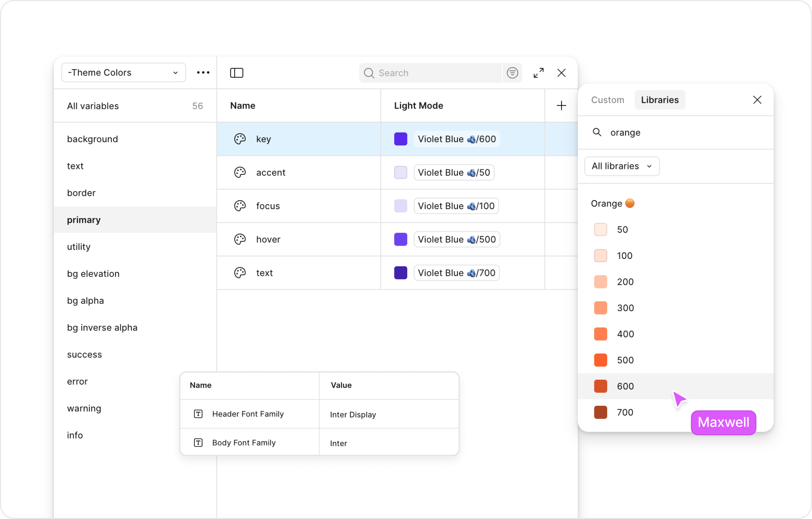Pick the Orange 600 color swatch
The width and height of the screenshot is (812, 519).
tap(601, 386)
